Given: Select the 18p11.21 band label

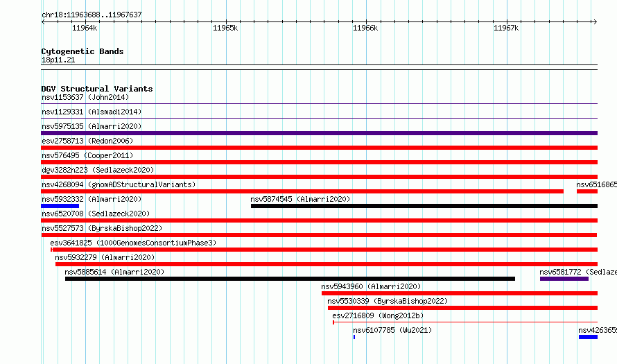Looking at the screenshot, I should (58, 60).
